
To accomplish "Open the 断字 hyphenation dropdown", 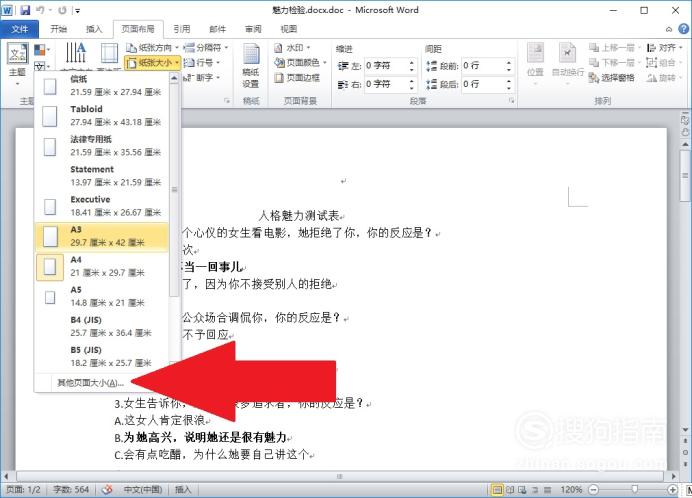I will [202, 77].
